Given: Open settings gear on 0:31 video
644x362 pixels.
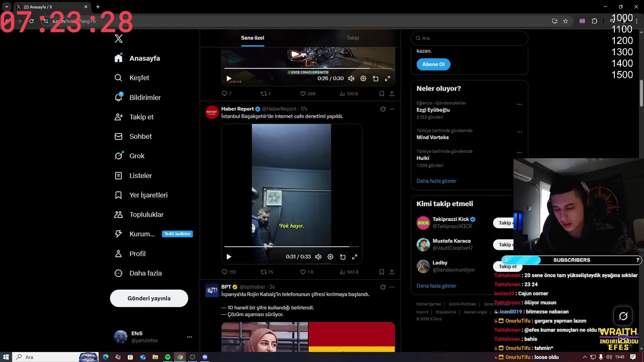Looking at the screenshot, I should (331, 257).
